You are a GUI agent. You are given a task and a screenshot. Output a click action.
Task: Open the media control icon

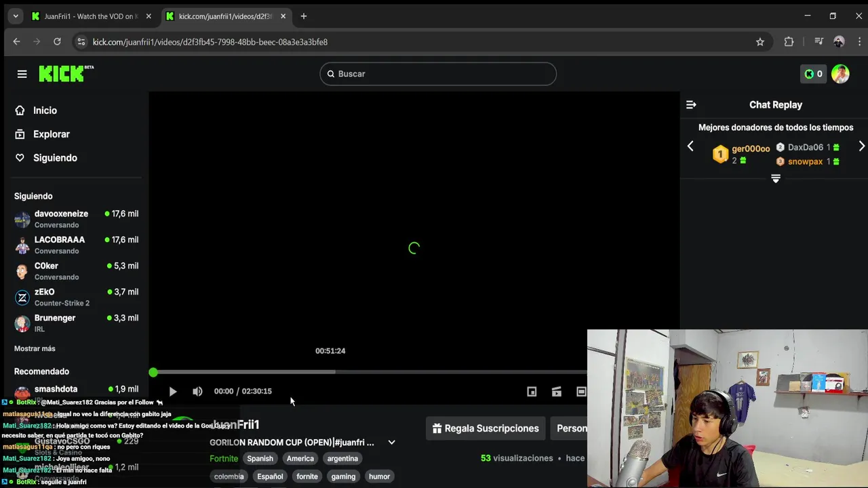tap(819, 42)
